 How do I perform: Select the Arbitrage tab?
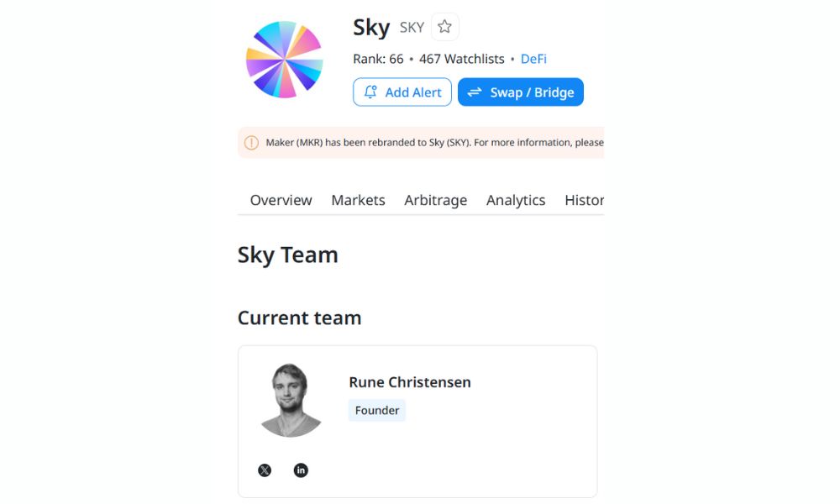[435, 200]
